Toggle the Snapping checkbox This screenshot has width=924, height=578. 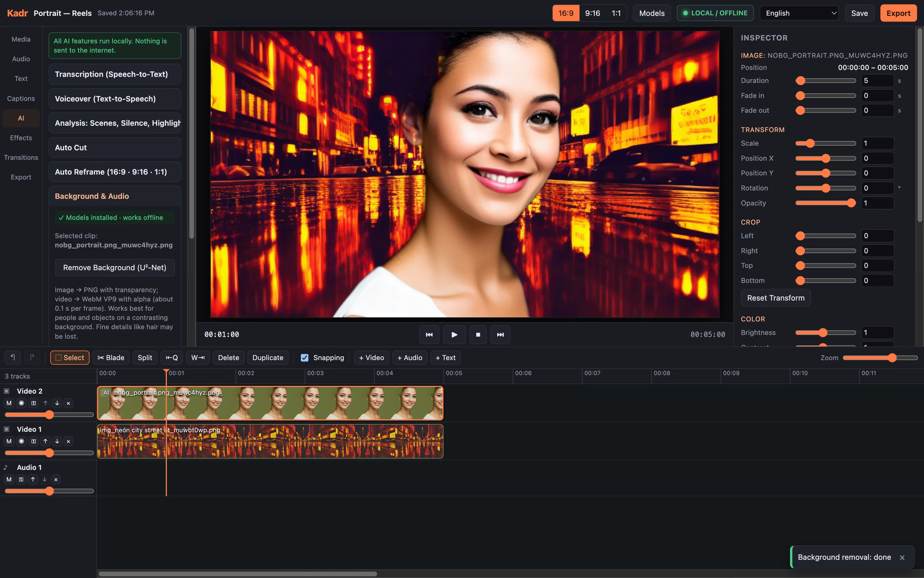304,358
